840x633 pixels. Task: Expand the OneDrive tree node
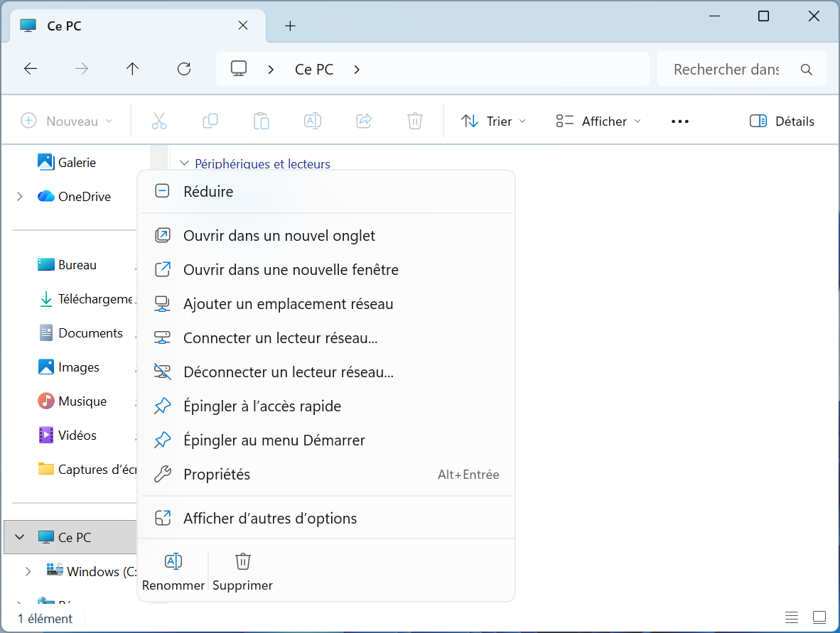tap(20, 197)
